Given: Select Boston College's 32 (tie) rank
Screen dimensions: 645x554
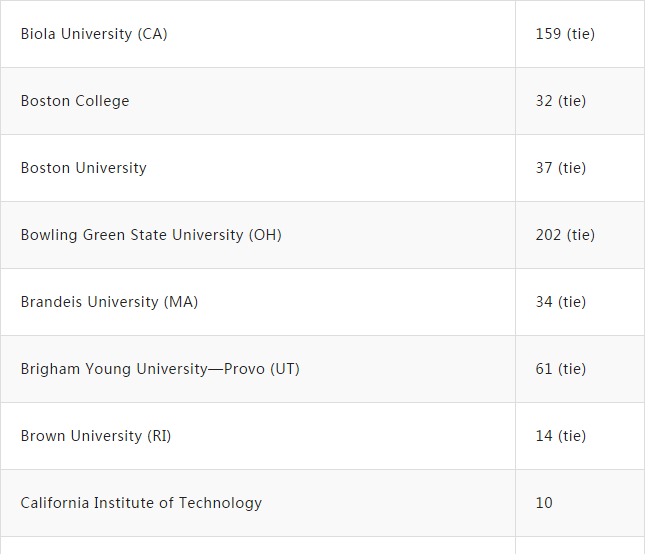Looking at the screenshot, I should coord(561,101).
